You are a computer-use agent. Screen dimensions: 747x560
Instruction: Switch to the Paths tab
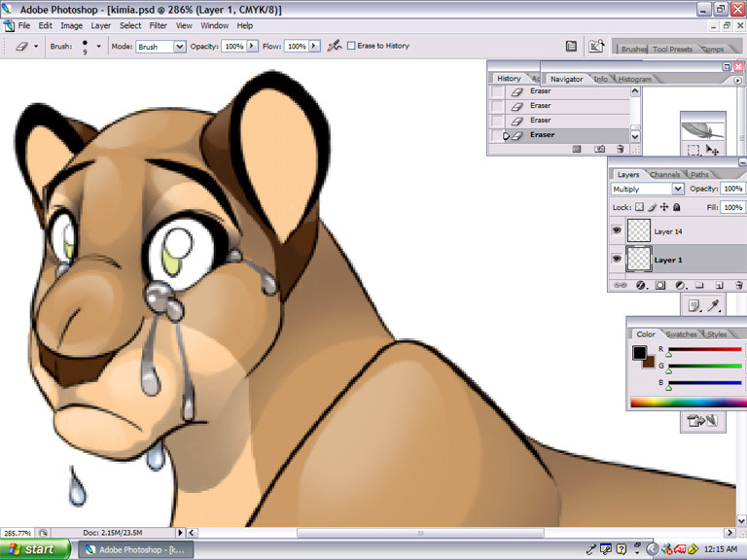tap(699, 175)
